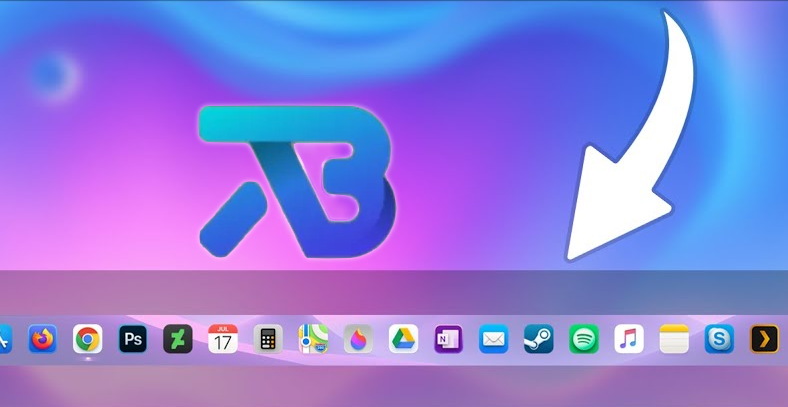The height and width of the screenshot is (407, 788).
Task: Open the Mail envelope icon
Action: (494, 339)
